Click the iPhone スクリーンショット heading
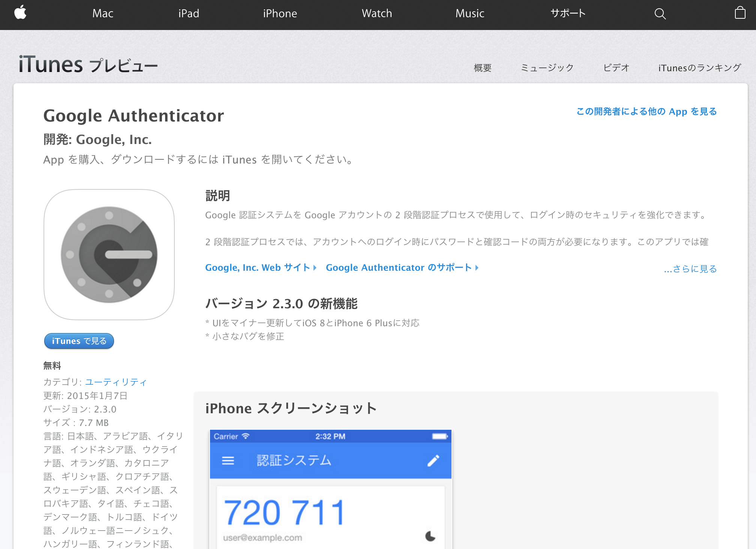This screenshot has height=549, width=756. coord(291,408)
